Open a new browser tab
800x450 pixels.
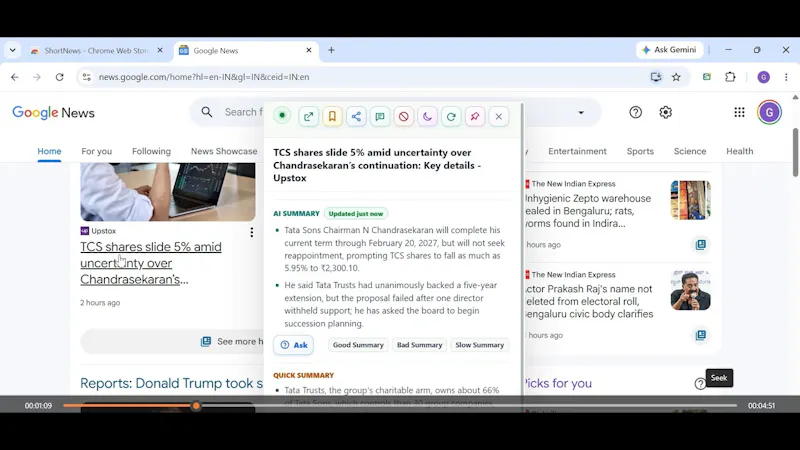coord(331,50)
